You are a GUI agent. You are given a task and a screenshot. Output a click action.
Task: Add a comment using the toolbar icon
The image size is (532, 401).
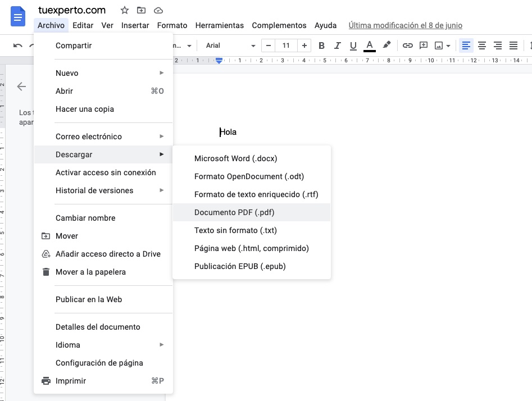point(424,45)
